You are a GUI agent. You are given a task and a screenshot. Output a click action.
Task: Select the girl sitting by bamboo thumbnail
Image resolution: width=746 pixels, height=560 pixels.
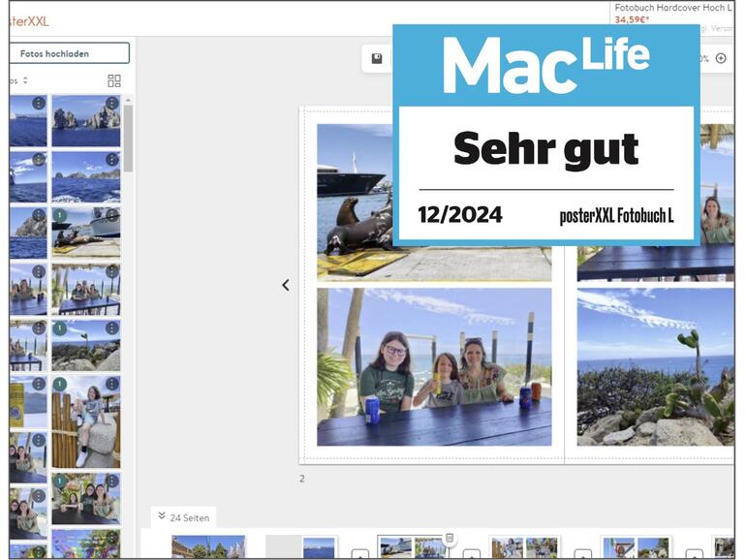pos(86,421)
